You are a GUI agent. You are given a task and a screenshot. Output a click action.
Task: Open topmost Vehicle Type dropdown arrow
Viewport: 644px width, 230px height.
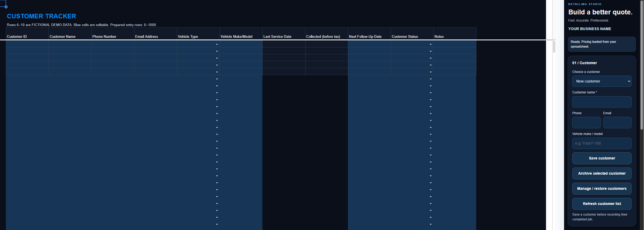coord(217,45)
